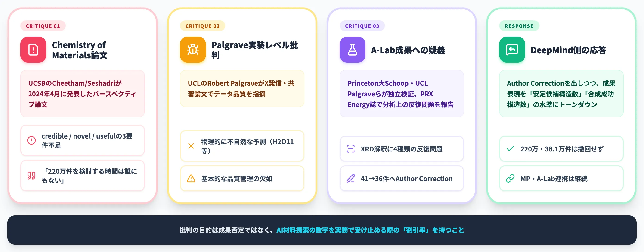Click the warning triangle beside 基本的な品質管理の欠如
Screen dimensions: 644x252
coord(191,178)
